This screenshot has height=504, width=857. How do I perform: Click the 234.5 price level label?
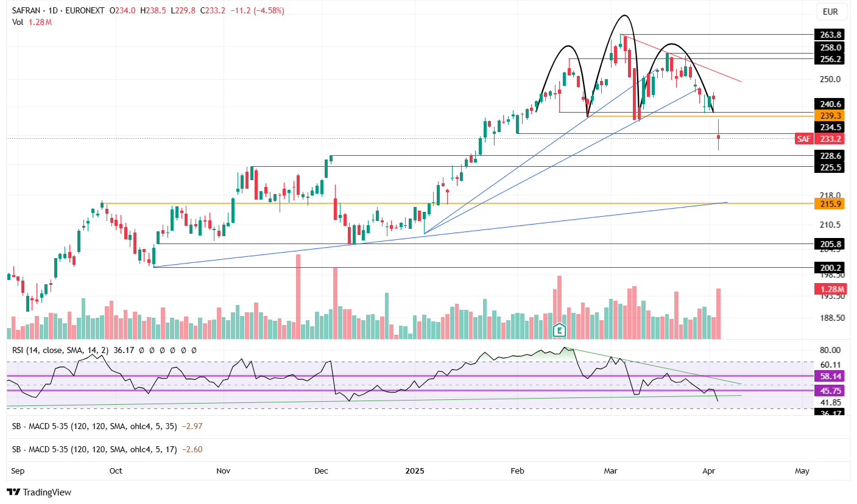pyautogui.click(x=831, y=127)
